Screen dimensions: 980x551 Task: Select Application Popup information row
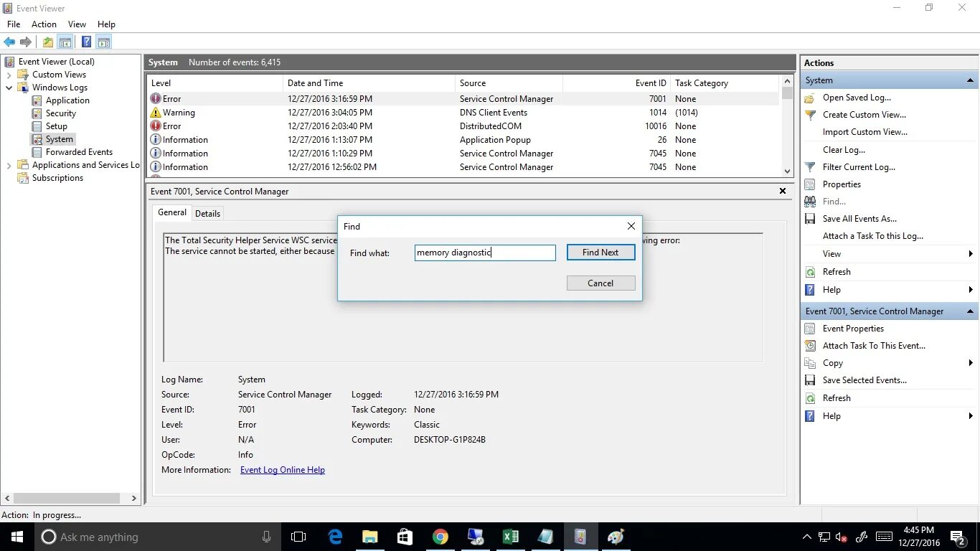coord(463,140)
